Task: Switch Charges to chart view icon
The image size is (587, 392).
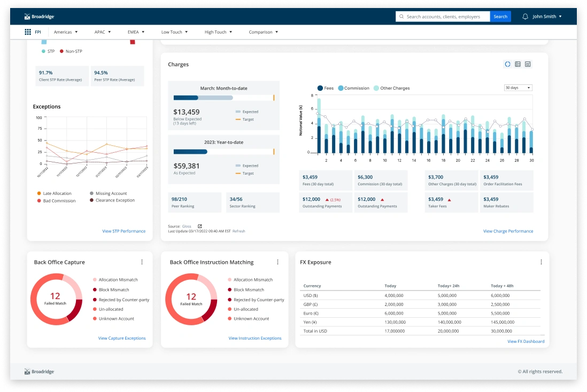Action: coord(527,64)
